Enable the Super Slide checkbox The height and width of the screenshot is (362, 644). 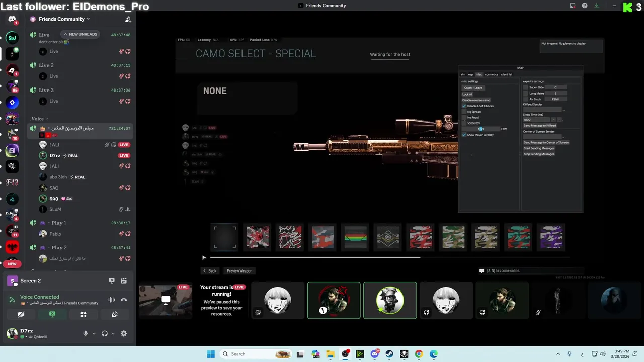(x=525, y=87)
